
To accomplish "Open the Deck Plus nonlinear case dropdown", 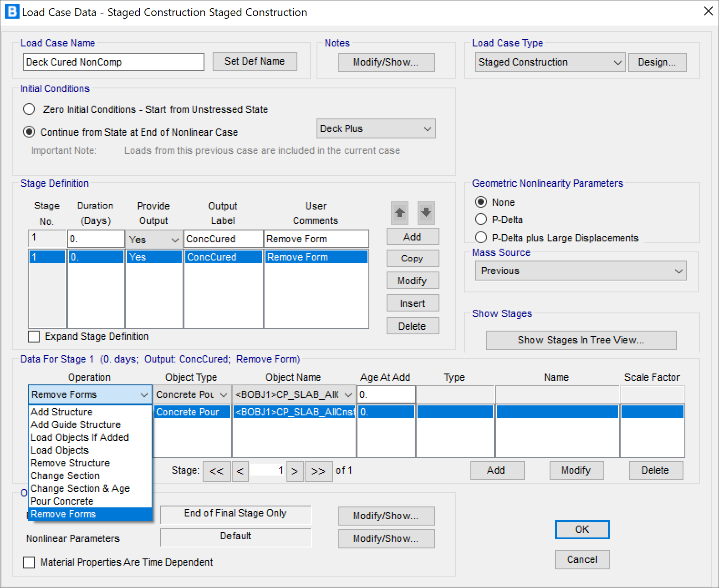I will pos(376,129).
